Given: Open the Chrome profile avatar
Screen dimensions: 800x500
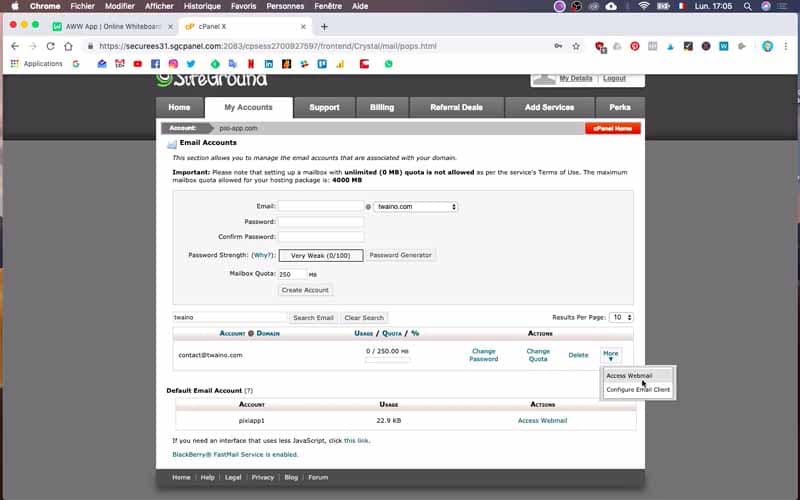Looking at the screenshot, I should (767, 46).
